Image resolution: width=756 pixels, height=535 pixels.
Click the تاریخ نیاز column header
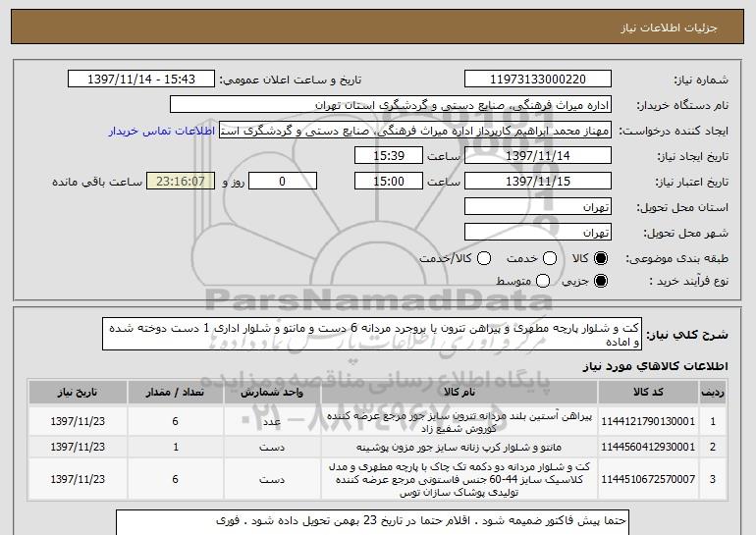78,393
